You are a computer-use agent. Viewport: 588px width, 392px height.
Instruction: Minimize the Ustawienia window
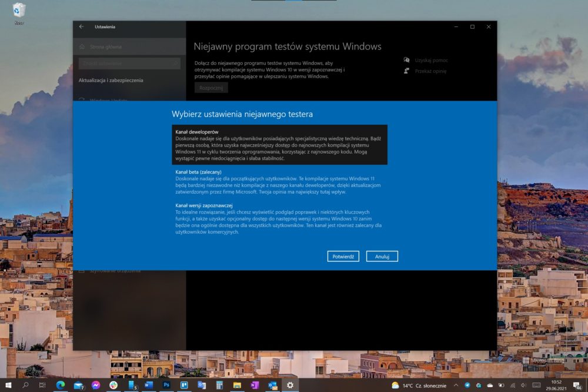point(456,26)
